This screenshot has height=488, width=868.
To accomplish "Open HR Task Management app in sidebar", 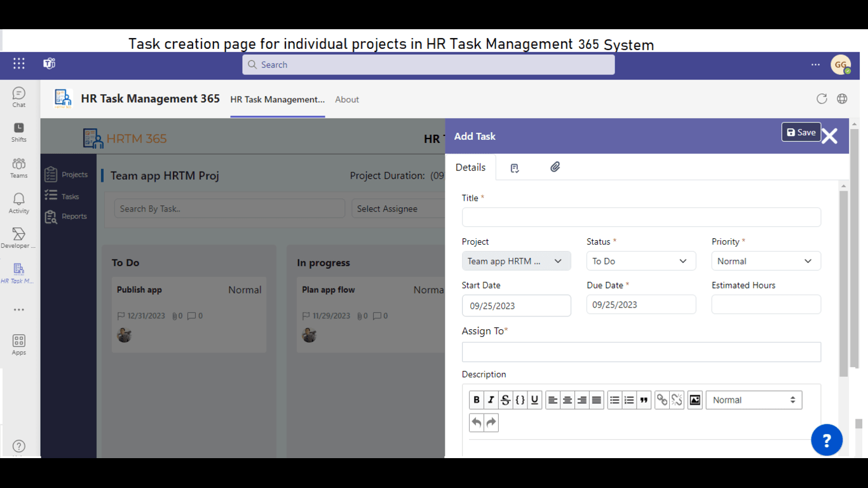I will (18, 274).
